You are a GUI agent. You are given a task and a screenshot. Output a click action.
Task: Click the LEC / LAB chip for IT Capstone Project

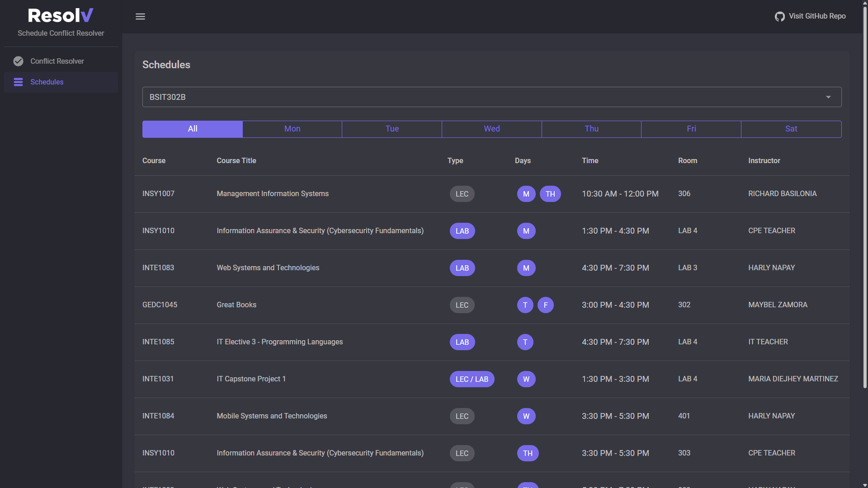472,379
